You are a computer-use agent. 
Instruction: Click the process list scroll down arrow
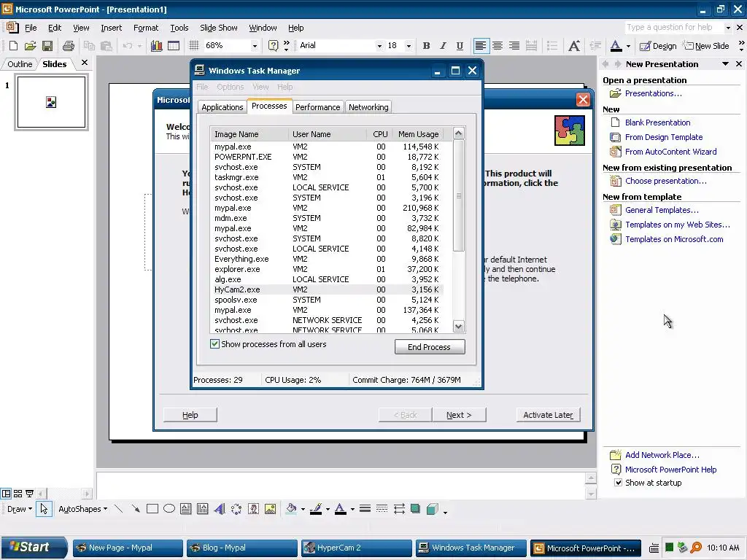458,327
